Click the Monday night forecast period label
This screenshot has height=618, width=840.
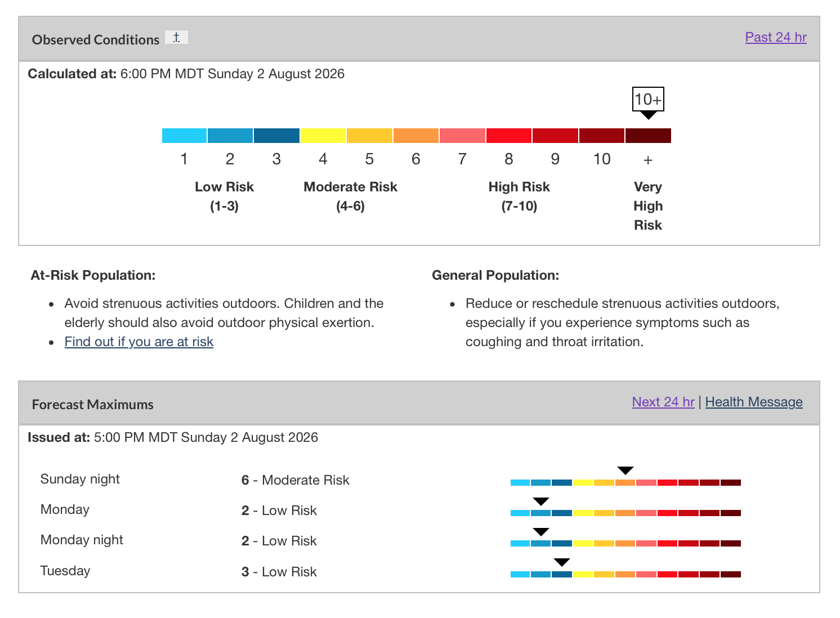tap(82, 540)
